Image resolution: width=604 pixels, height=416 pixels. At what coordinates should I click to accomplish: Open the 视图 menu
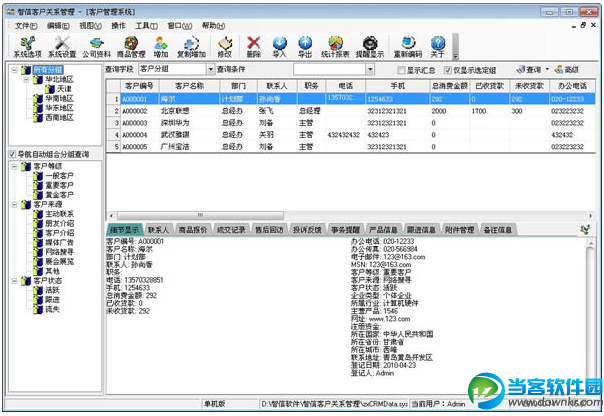(x=91, y=26)
